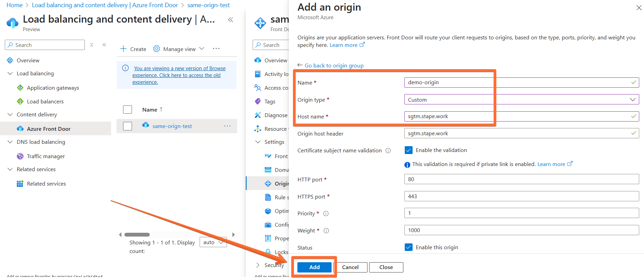Toggle Enable this origin checkbox
644x279 pixels.
[x=408, y=247]
